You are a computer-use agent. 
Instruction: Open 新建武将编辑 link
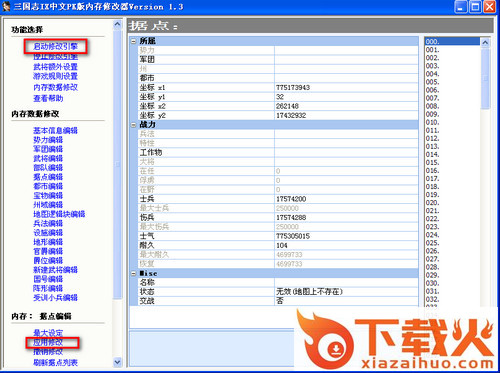pos(55,270)
